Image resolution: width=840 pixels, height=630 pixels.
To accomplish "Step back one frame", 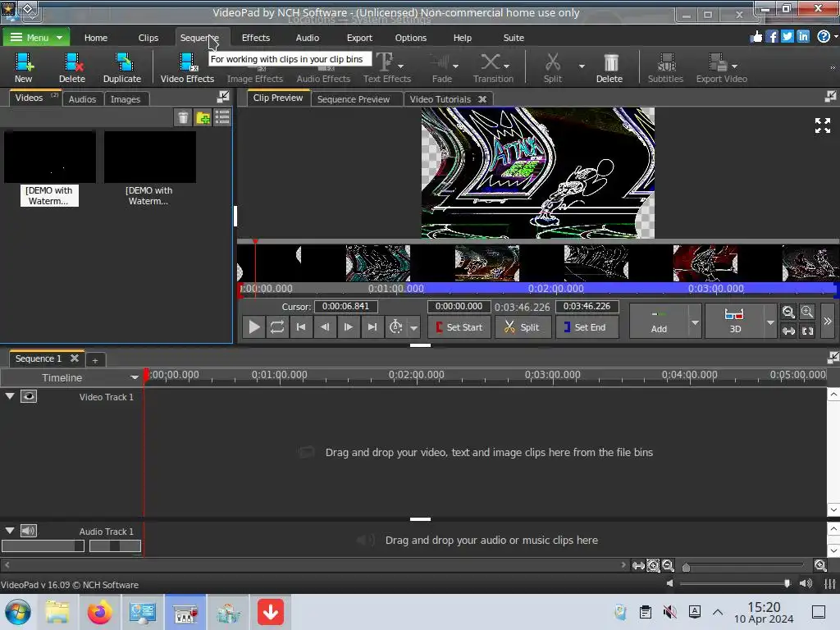I will (325, 326).
